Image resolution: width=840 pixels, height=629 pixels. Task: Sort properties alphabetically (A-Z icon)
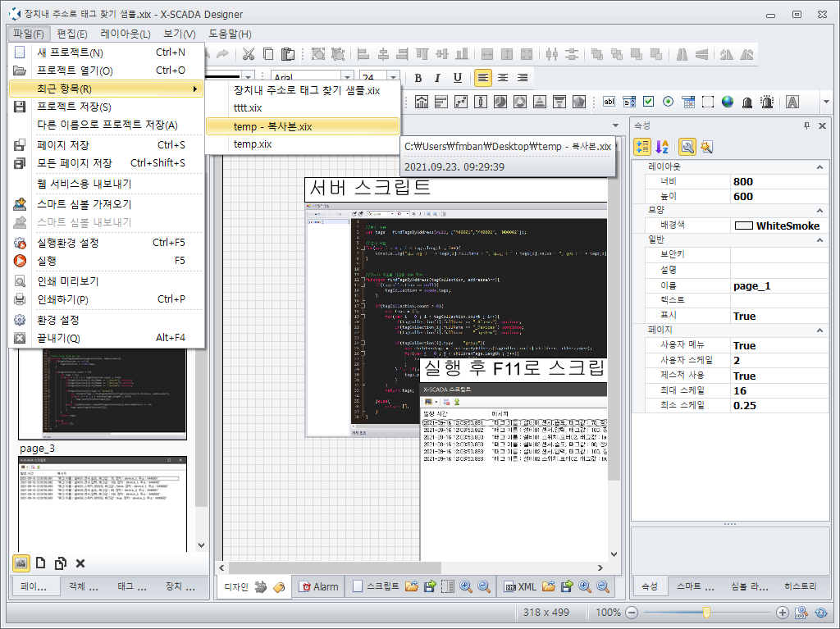[x=662, y=146]
